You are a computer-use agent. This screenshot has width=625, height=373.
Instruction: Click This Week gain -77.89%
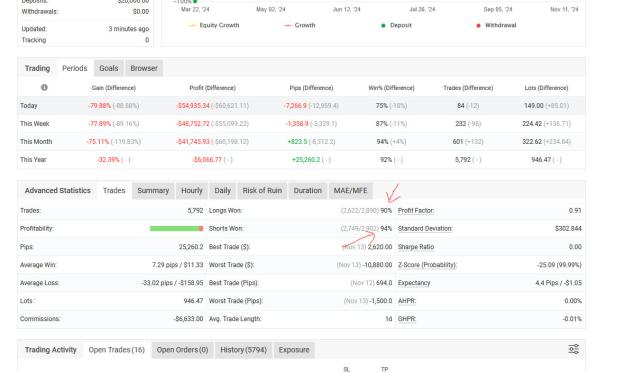tap(100, 124)
